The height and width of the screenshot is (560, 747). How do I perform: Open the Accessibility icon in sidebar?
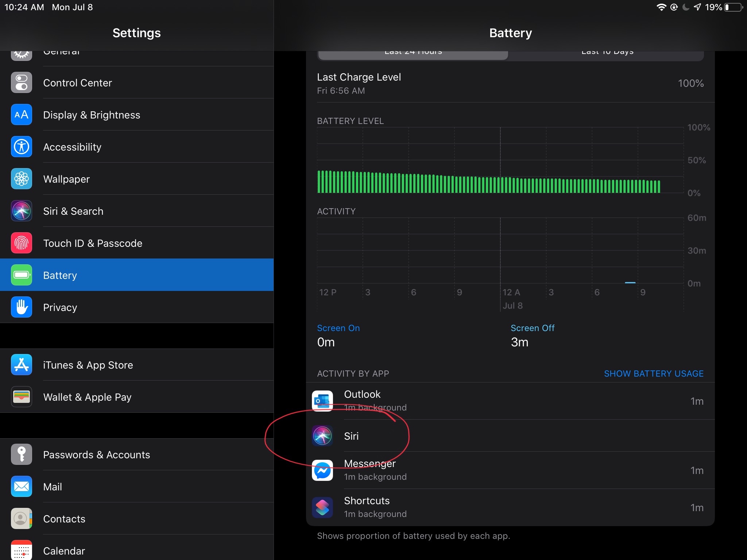point(22,147)
